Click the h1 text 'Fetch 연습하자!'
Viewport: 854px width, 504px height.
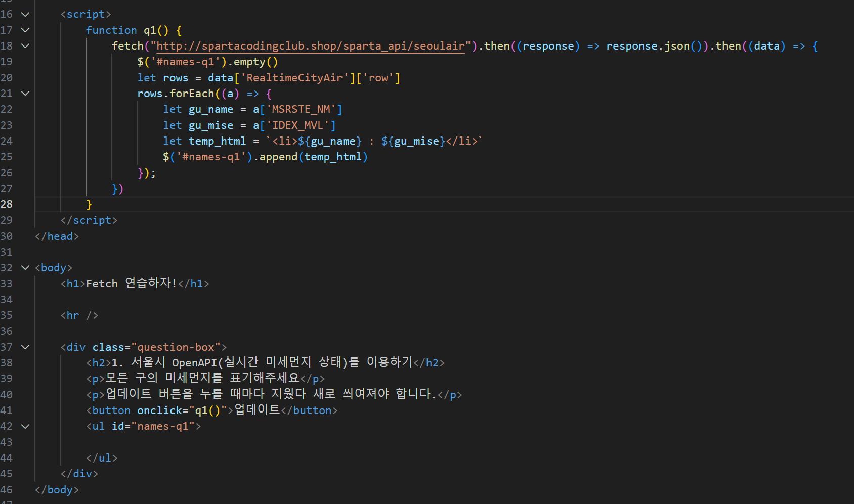(132, 283)
